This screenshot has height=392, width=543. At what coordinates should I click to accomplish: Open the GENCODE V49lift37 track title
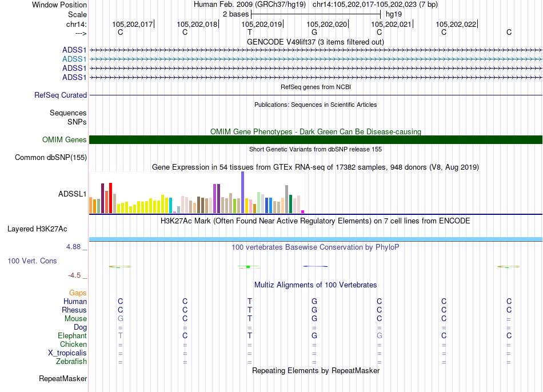point(315,42)
